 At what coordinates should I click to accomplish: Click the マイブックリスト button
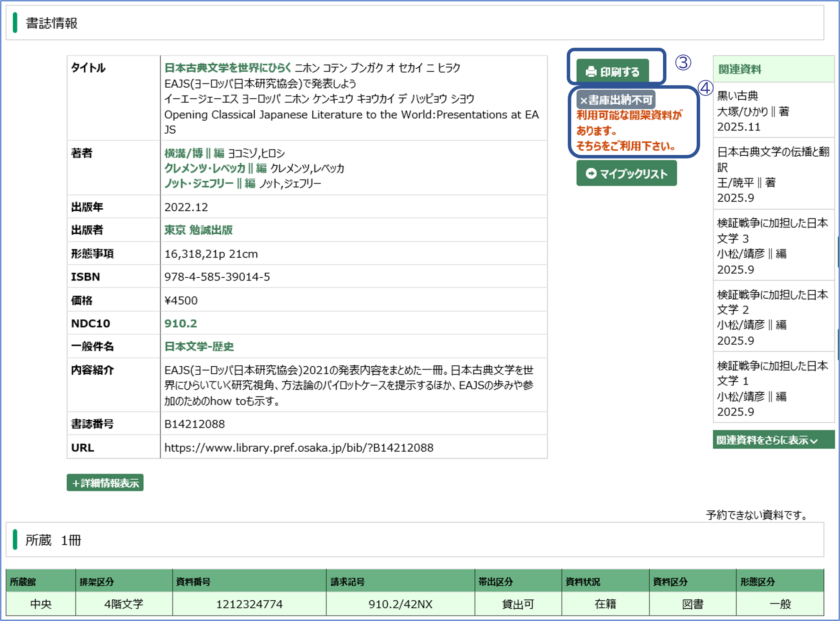pyautogui.click(x=627, y=173)
